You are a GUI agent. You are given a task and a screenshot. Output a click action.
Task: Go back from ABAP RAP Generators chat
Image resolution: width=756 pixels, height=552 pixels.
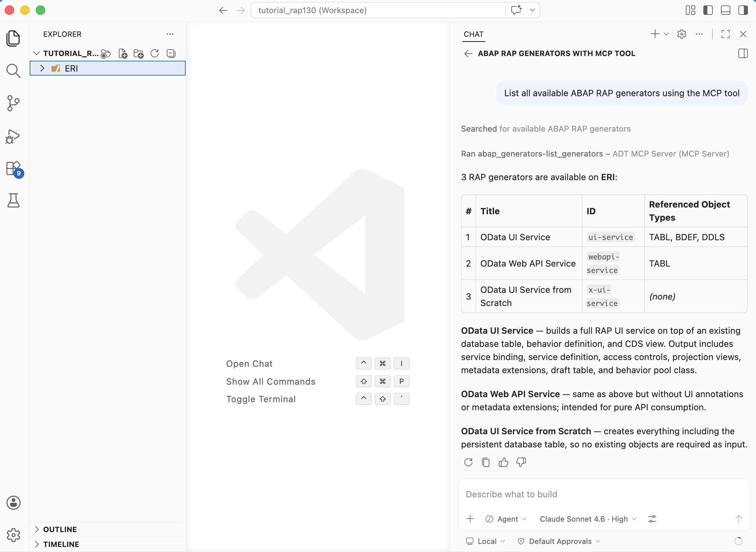[468, 54]
